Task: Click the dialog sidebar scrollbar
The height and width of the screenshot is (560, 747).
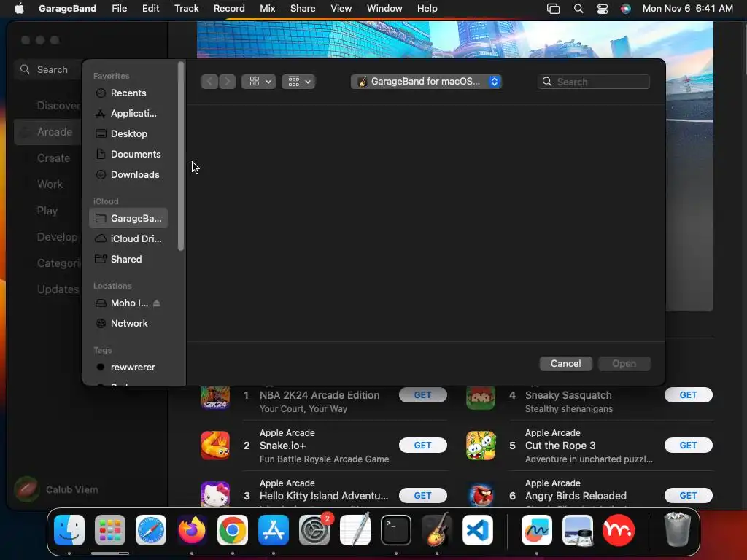Action: [181, 156]
